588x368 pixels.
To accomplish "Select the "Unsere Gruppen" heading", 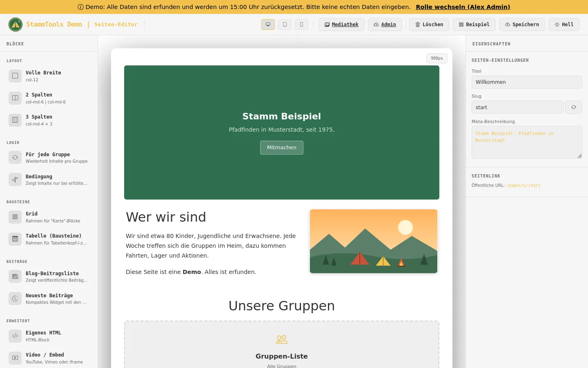I will [x=282, y=306].
